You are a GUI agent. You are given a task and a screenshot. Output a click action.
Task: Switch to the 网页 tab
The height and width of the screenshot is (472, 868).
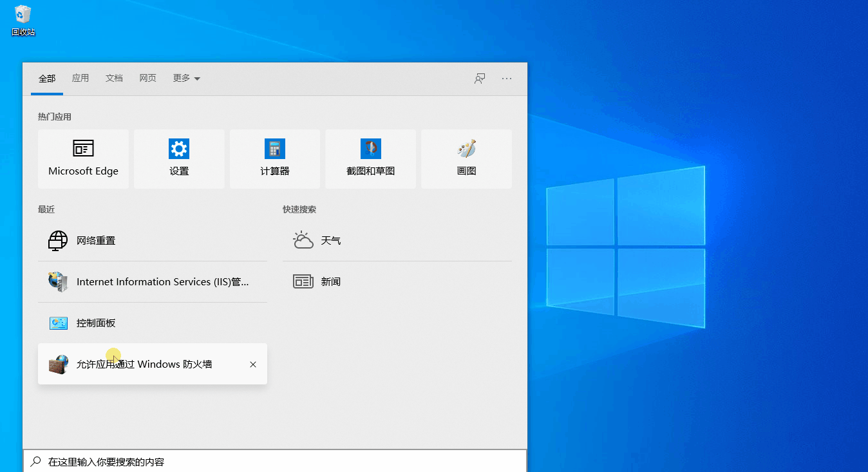(147, 78)
